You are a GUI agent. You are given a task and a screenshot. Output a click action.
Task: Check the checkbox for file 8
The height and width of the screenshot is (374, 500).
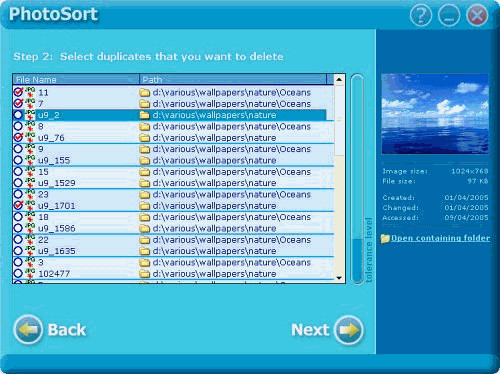[18, 126]
